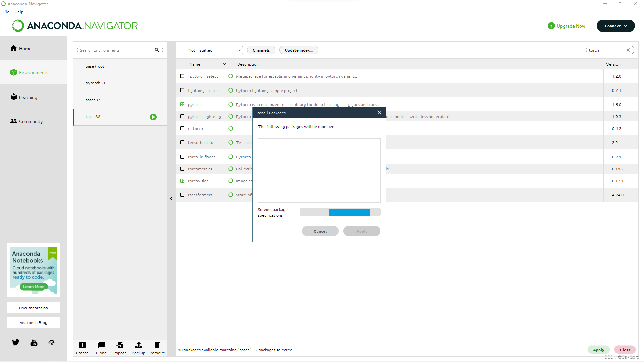The width and height of the screenshot is (644, 362).
Task: Open the Twitter link icon
Action: [x=16, y=342]
